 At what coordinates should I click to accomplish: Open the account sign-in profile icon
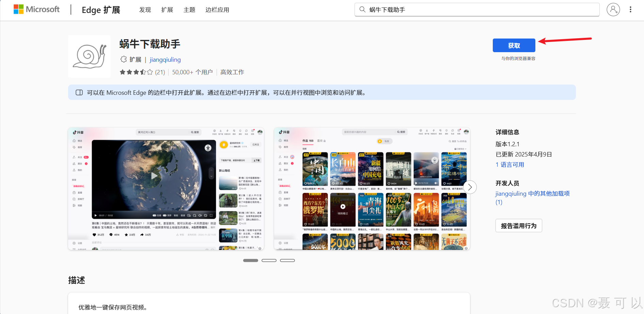[x=613, y=10]
